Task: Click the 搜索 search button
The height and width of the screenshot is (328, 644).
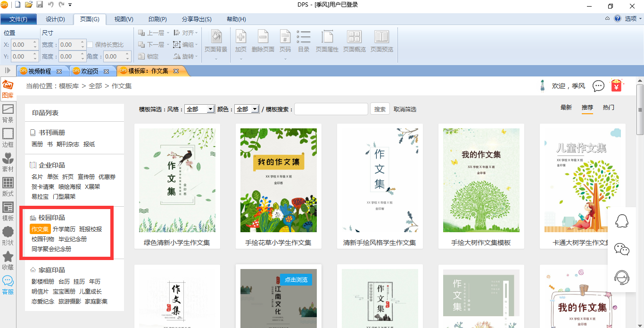Action: coord(380,109)
